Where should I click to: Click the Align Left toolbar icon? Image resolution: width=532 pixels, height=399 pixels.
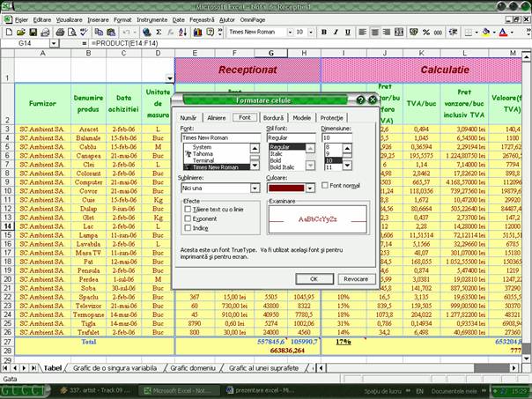[363, 33]
